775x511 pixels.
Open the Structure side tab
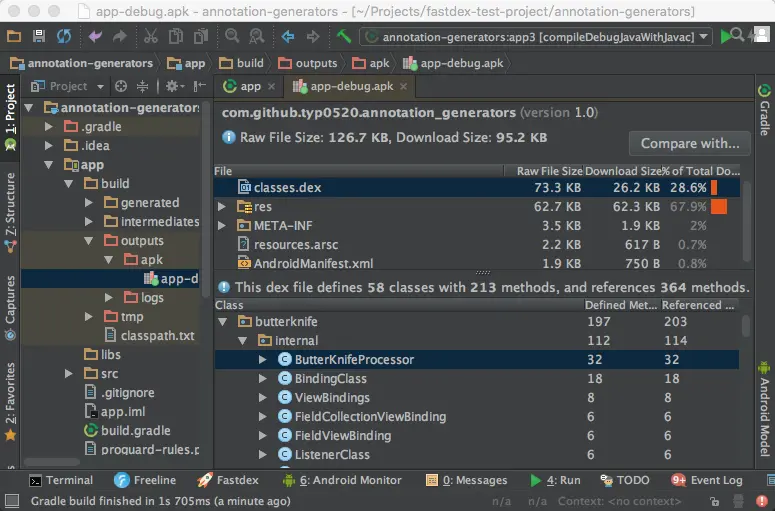10,213
